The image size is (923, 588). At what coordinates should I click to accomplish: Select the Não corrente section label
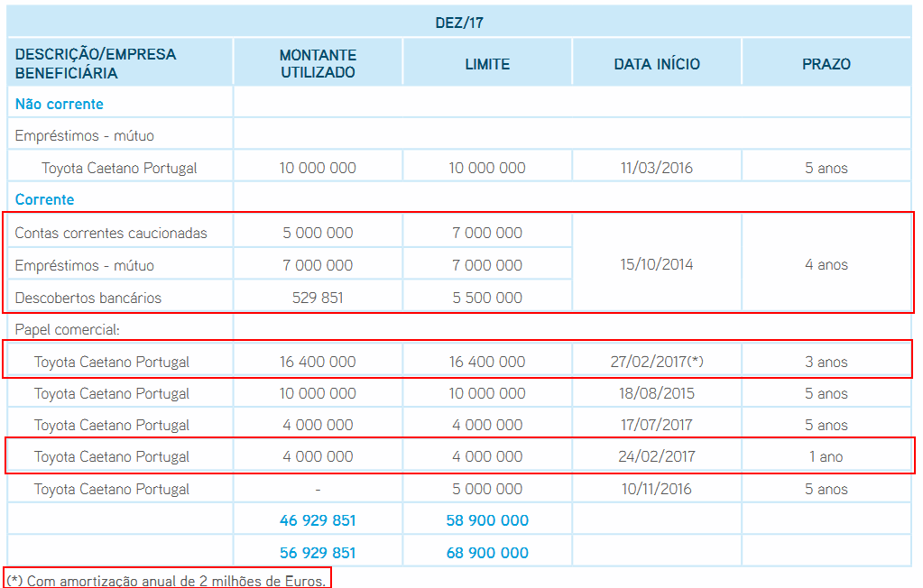point(59,105)
